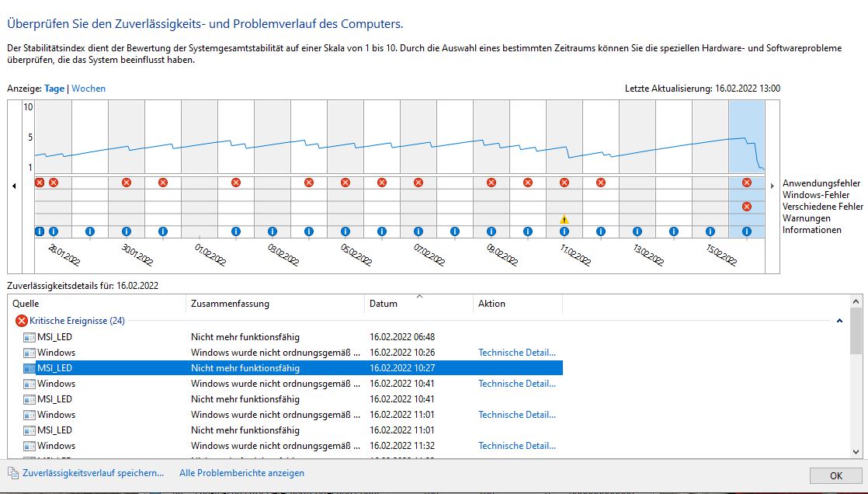
Task: Click the program icon of Windows 10:26 row
Action: click(30, 352)
